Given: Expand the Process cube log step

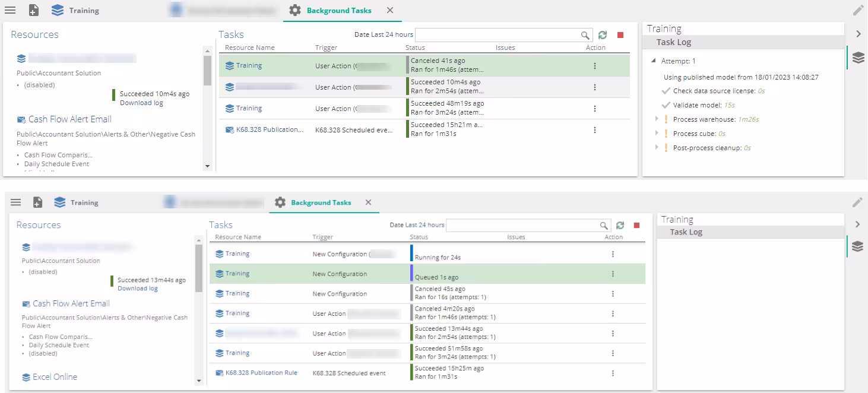Looking at the screenshot, I should tap(657, 133).
